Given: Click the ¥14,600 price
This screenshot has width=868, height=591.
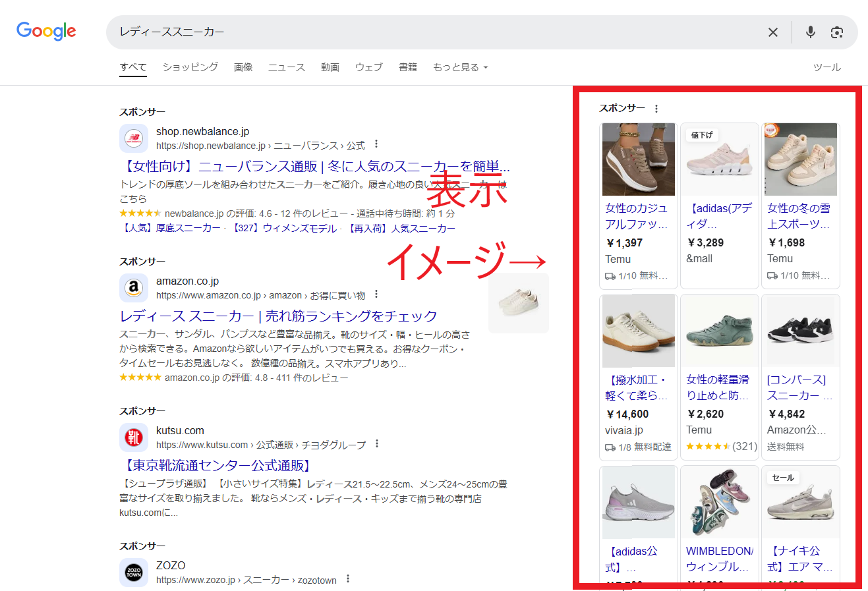Looking at the screenshot, I should click(627, 414).
